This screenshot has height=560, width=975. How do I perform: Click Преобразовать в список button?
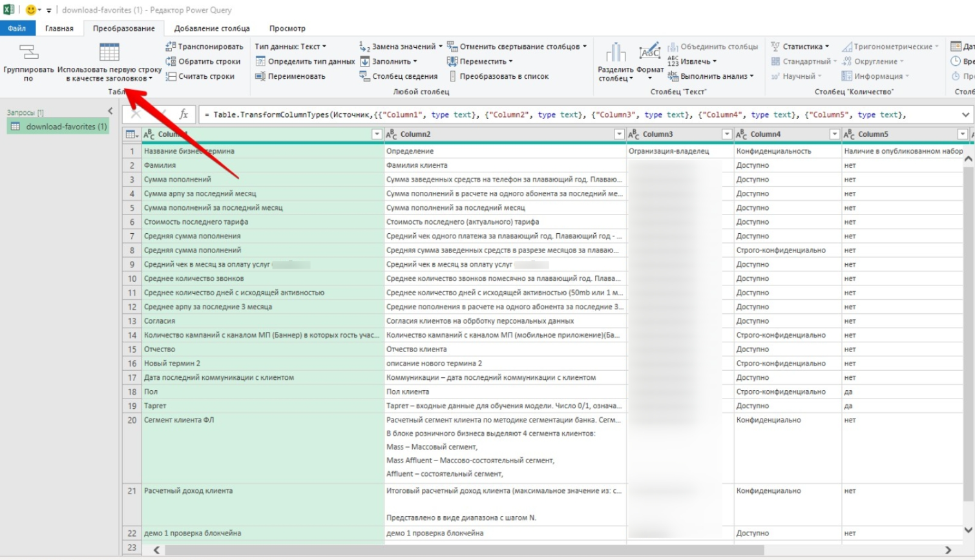point(498,76)
